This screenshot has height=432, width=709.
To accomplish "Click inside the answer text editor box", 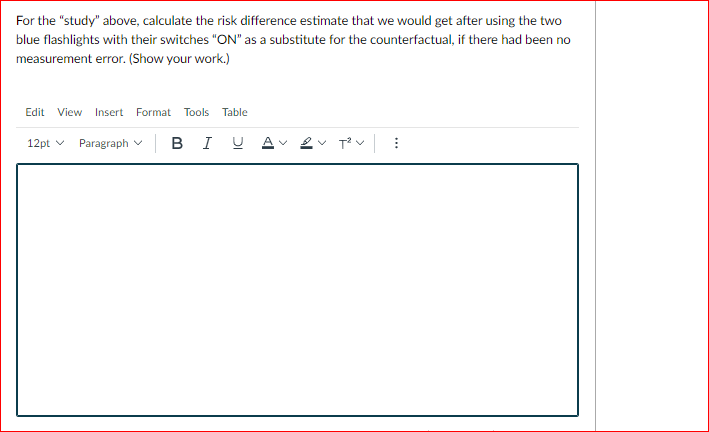I will click(298, 290).
